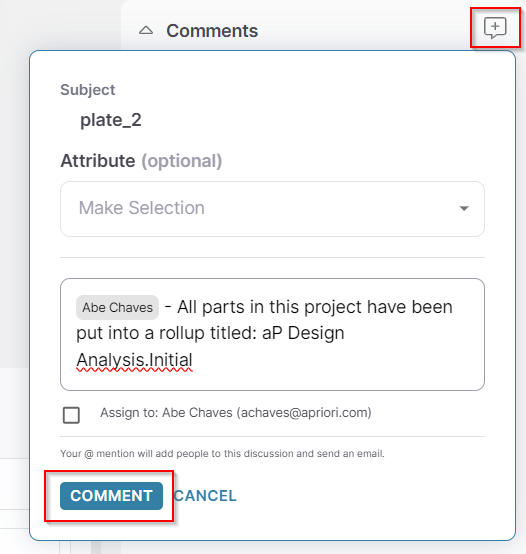Viewport: 526px width, 554px height.
Task: Click the achaves@apriori.com email text
Action: click(304, 413)
